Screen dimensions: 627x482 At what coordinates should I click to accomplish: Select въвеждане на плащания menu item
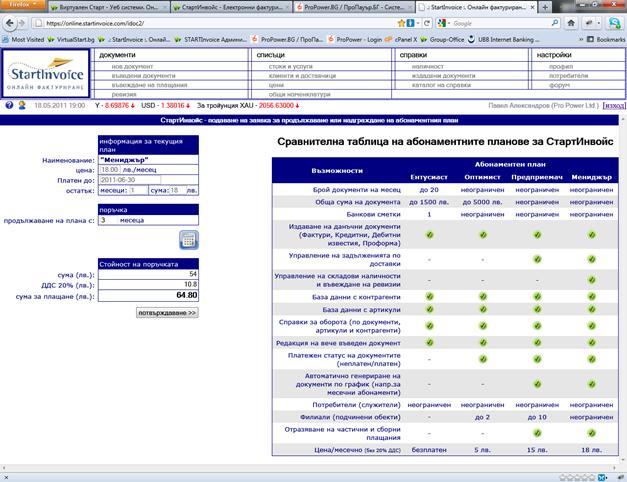click(149, 85)
